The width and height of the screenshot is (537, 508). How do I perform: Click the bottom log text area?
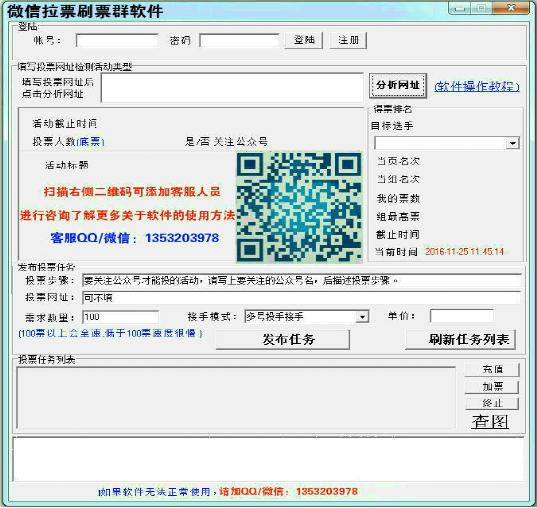[268, 459]
